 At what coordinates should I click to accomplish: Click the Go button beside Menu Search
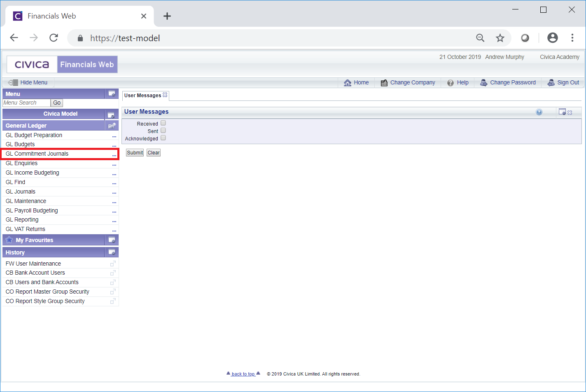[57, 103]
